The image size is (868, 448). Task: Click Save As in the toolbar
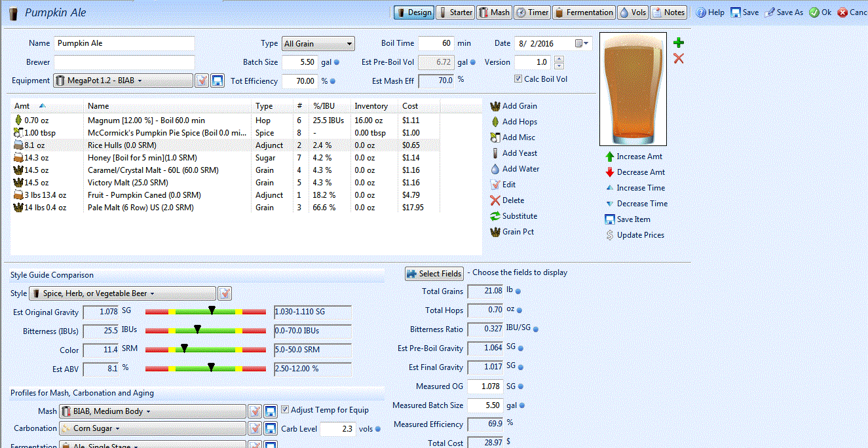point(783,12)
